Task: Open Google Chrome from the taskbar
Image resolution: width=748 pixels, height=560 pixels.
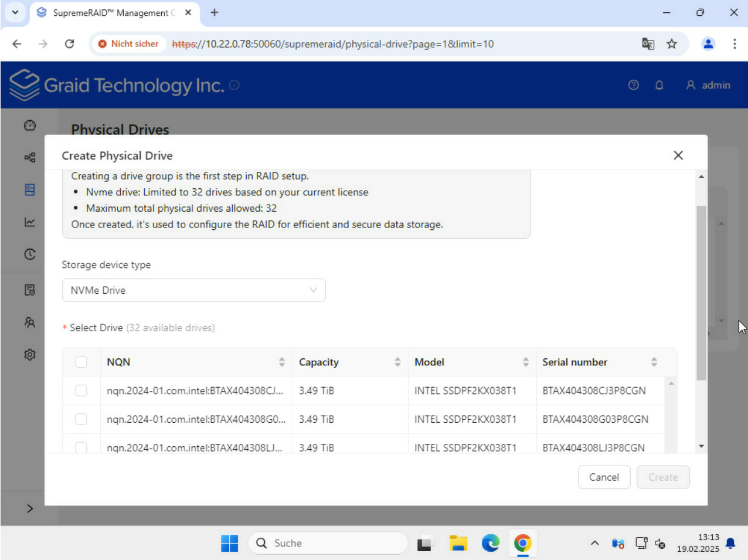Action: [523, 544]
